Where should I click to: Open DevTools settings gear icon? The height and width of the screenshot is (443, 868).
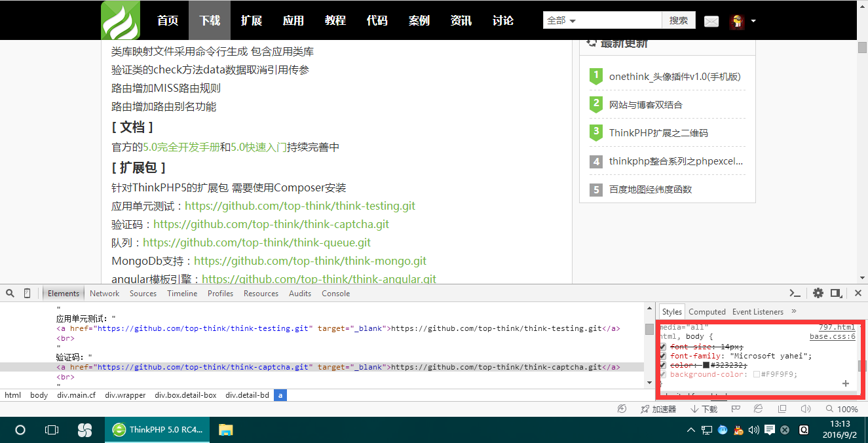(x=818, y=293)
